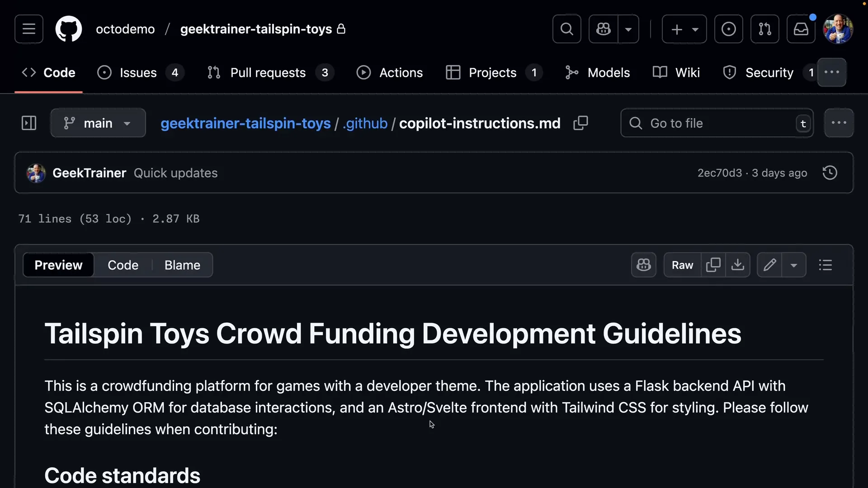Select the Preview view toggle
This screenshot has width=868, height=488.
point(58,265)
